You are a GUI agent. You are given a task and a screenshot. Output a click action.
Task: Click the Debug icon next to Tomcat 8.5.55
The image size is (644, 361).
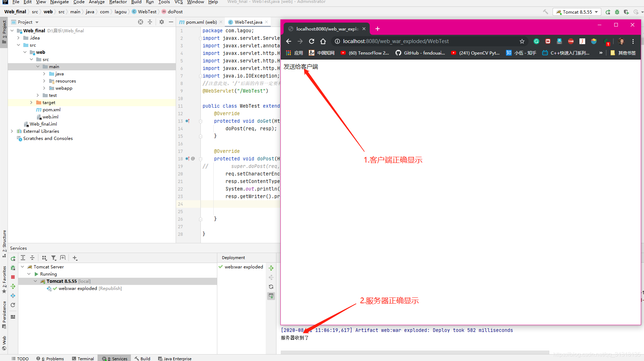click(x=617, y=12)
